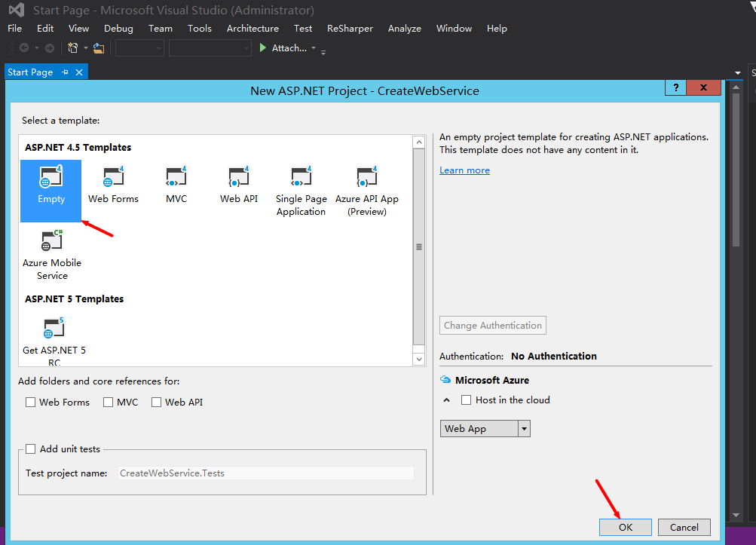Click the Start Page scroll down arrow
The height and width of the screenshot is (545, 756).
(736, 516)
